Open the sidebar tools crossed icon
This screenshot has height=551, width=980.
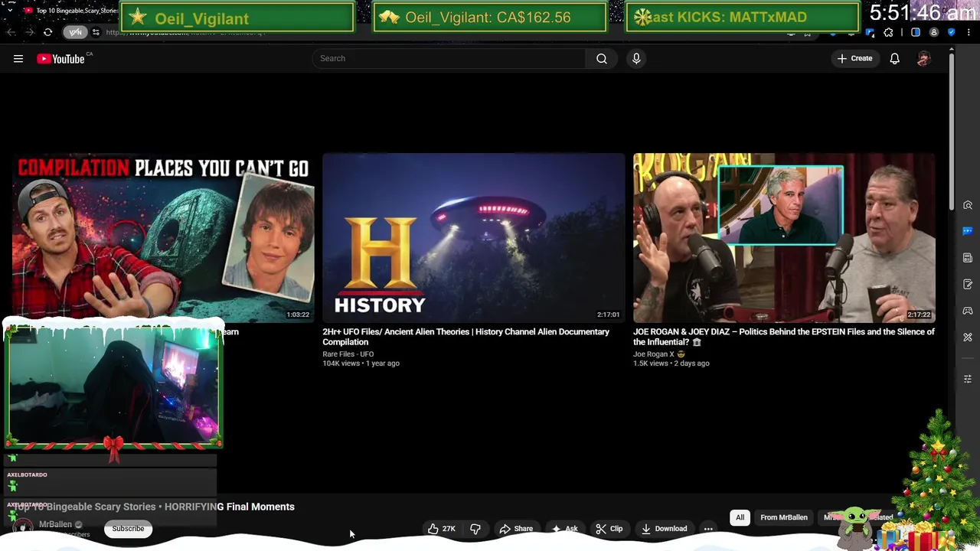pos(968,337)
